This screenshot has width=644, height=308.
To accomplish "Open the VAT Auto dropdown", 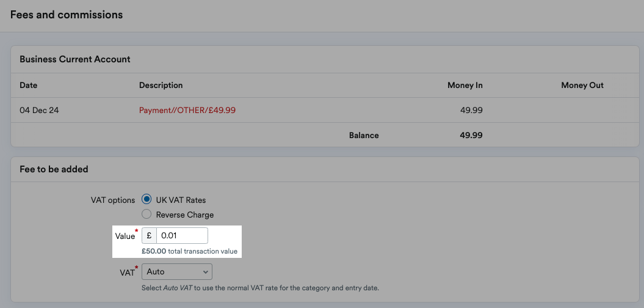I will [177, 272].
